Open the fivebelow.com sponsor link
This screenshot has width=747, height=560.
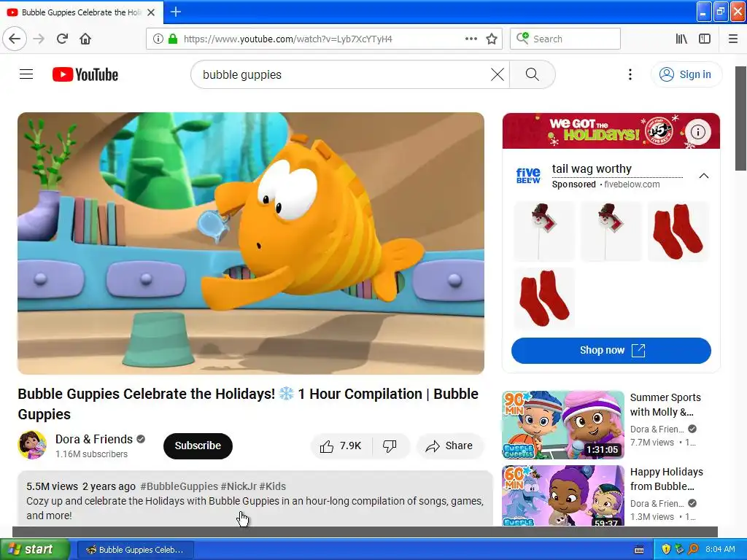632,184
